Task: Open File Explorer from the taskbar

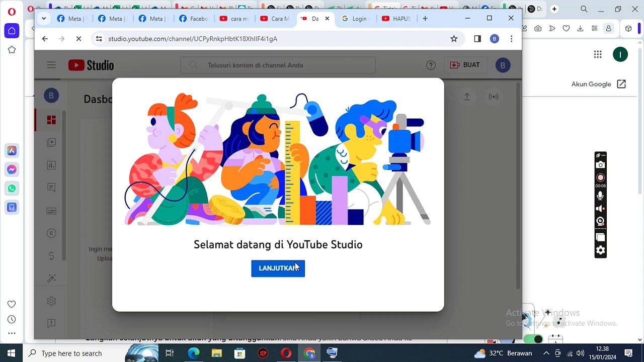Action: pyautogui.click(x=216, y=353)
